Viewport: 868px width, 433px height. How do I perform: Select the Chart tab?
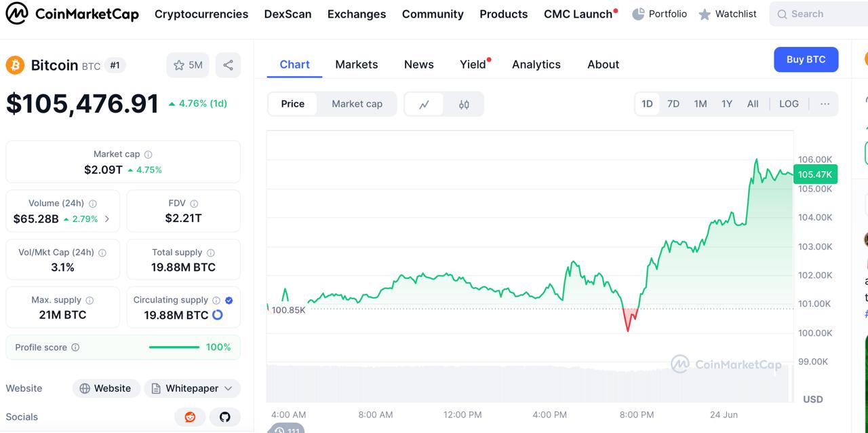(x=294, y=64)
